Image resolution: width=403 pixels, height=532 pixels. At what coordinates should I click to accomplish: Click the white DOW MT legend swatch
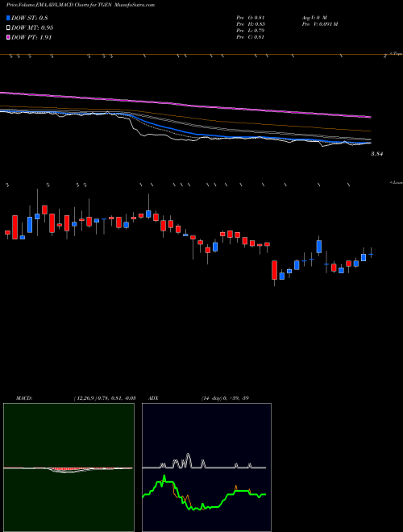click(9, 27)
